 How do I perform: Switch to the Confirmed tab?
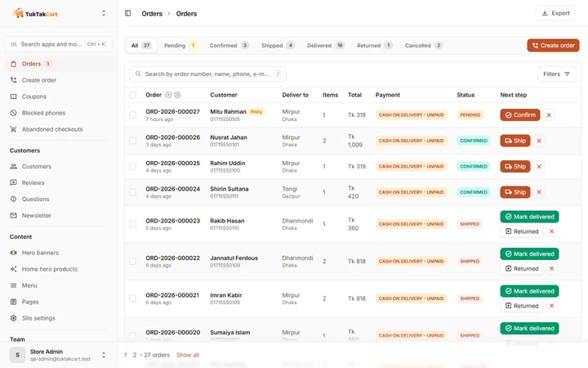pos(229,46)
